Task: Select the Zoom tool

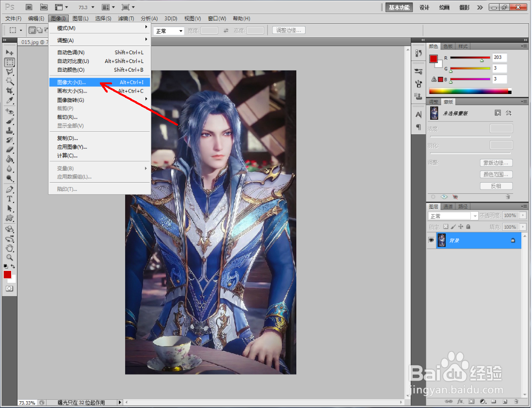Action: click(10, 257)
